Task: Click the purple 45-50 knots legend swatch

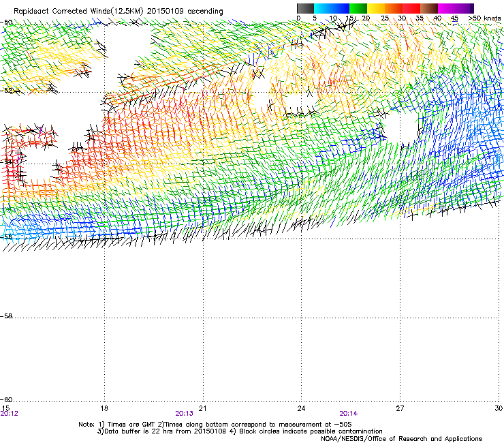Action: click(x=464, y=8)
